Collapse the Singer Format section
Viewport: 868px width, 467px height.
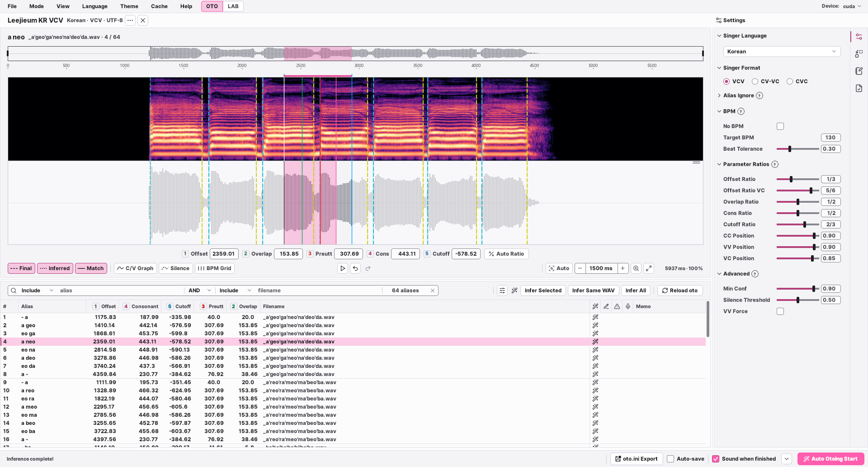point(719,68)
